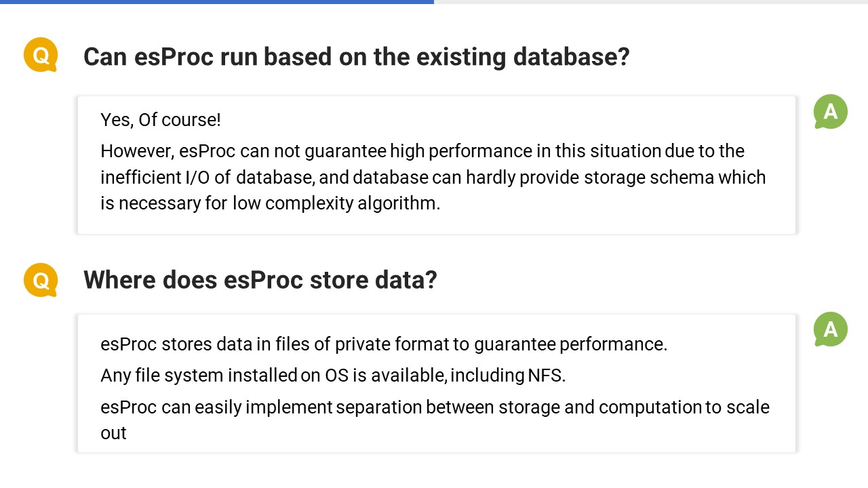Click the first orange Q icon
The image size is (868, 488).
pyautogui.click(x=41, y=55)
